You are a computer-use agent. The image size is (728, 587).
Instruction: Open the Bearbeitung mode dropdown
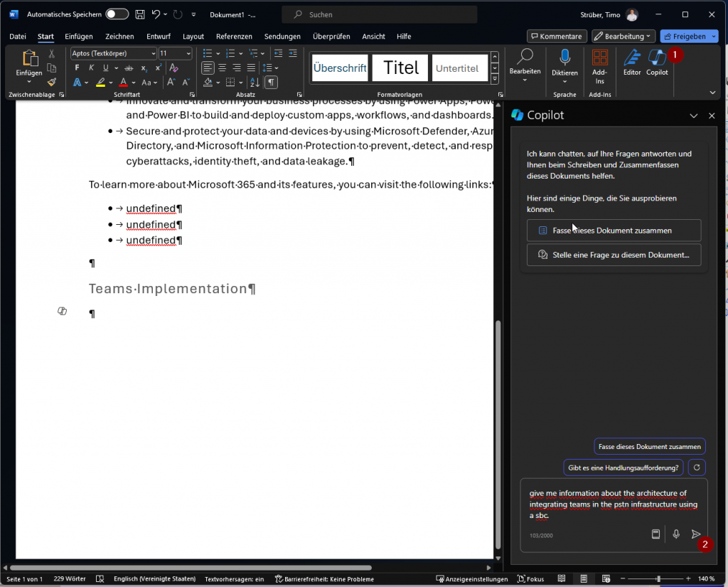pos(623,36)
